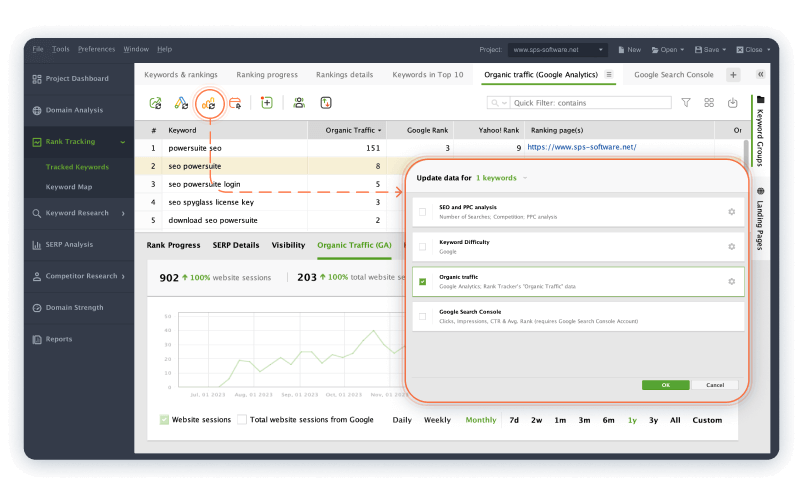Click the Quick Filter input field
The image size is (803, 498).
(x=591, y=103)
